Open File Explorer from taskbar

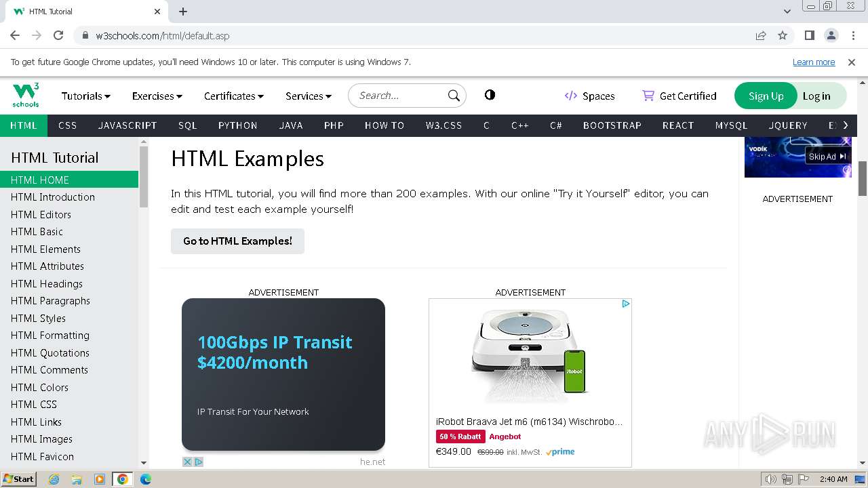point(77,479)
